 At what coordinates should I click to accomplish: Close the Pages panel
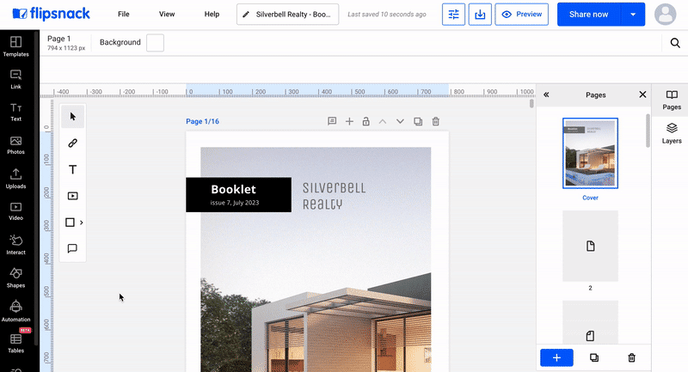pyautogui.click(x=642, y=94)
